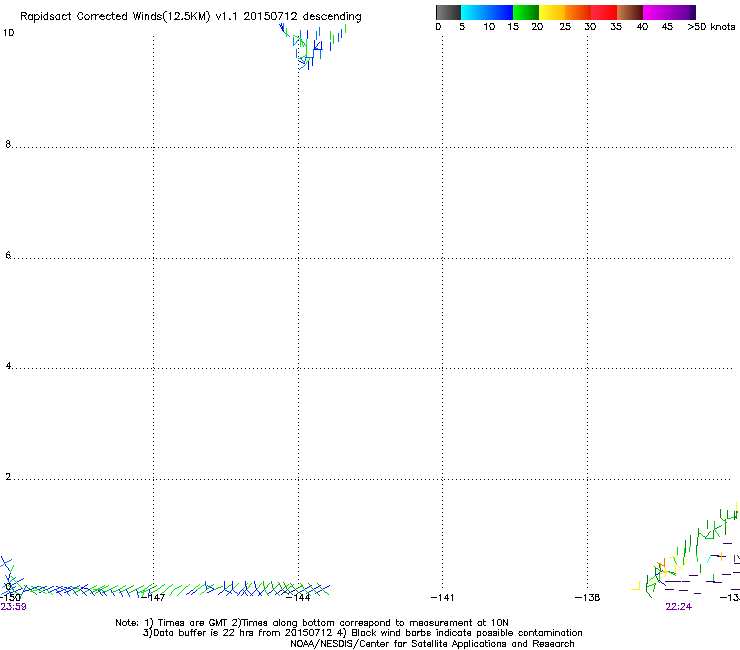Click the longitude label '-141'

pyautogui.click(x=442, y=598)
